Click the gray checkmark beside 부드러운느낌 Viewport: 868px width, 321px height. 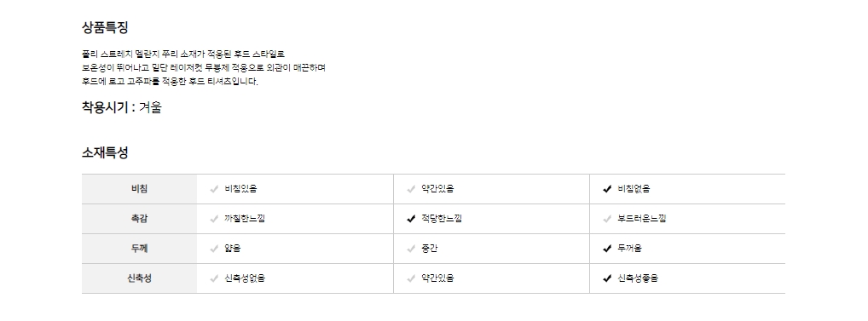(607, 219)
